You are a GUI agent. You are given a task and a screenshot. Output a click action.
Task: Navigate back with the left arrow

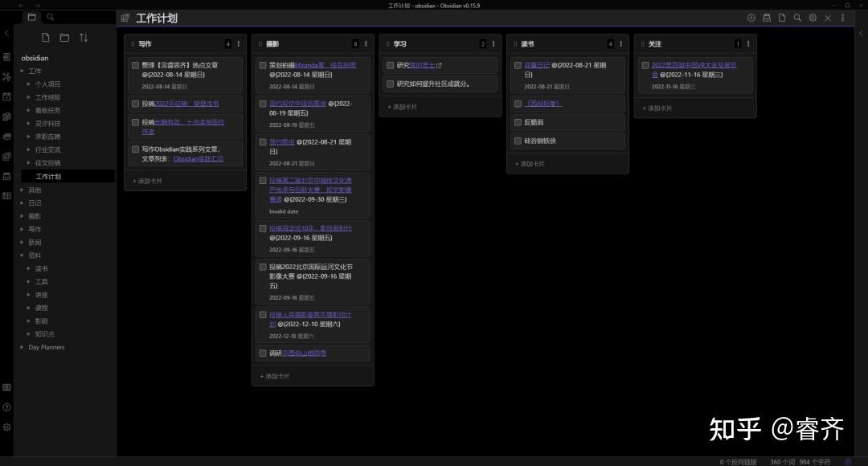[21, 6]
